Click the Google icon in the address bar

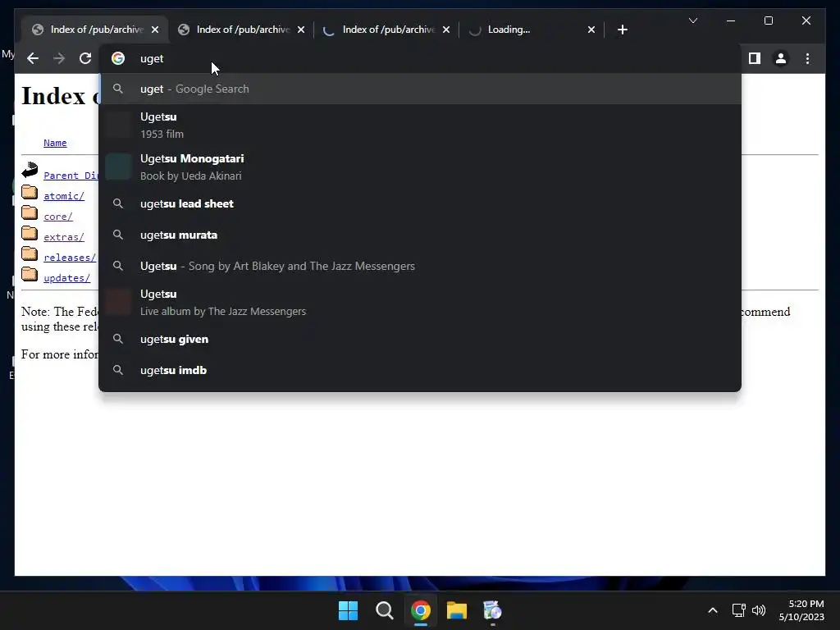tap(118, 58)
